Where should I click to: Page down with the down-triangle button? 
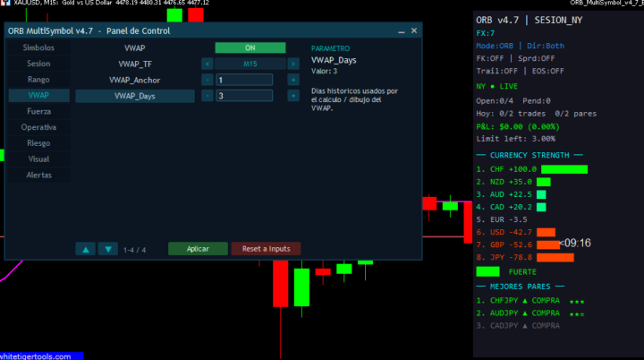108,249
